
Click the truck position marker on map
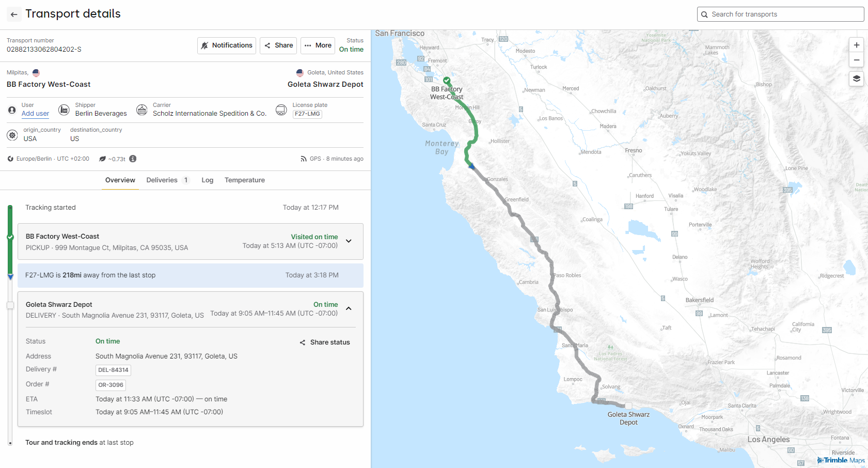(471, 166)
